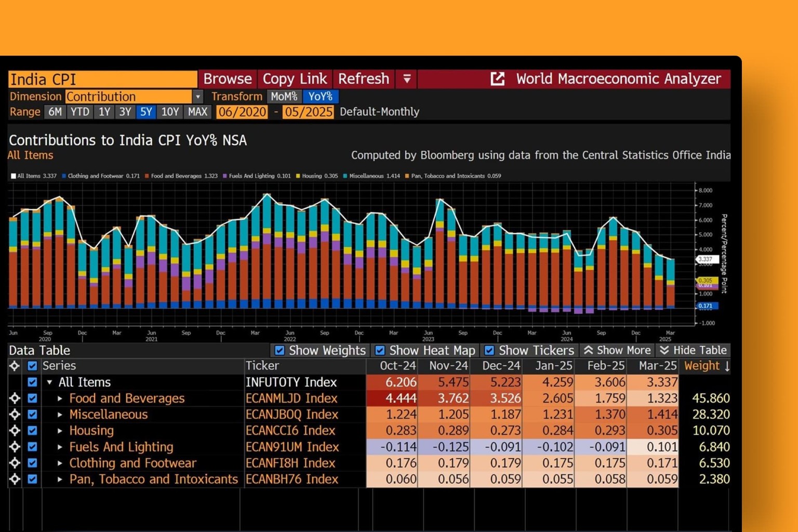Click the Refresh button
The width and height of the screenshot is (798, 532).
(364, 79)
